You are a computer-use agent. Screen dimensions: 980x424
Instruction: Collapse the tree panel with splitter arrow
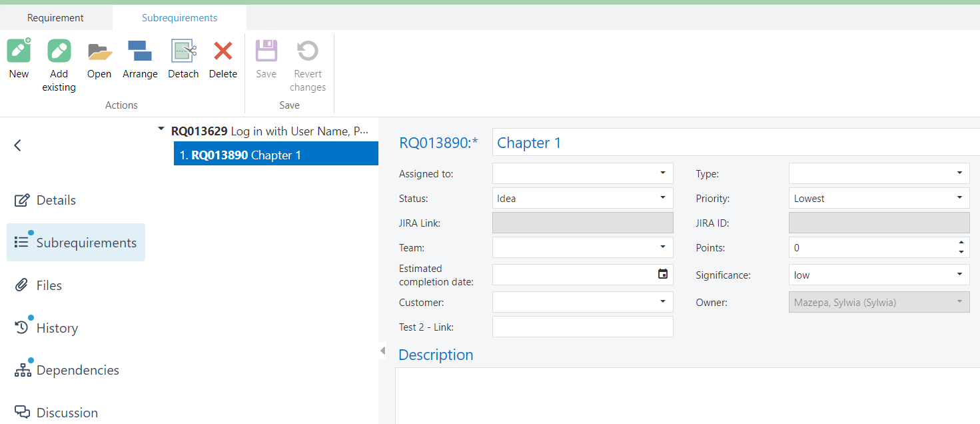point(382,351)
